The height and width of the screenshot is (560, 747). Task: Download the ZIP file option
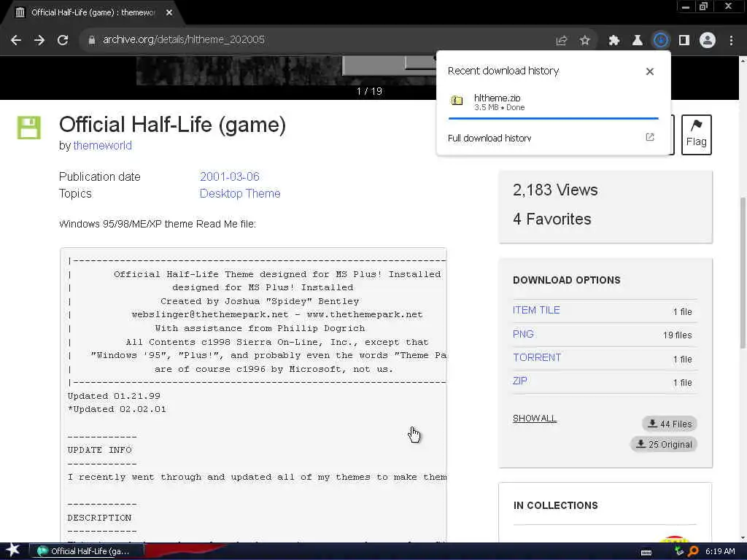[519, 381]
